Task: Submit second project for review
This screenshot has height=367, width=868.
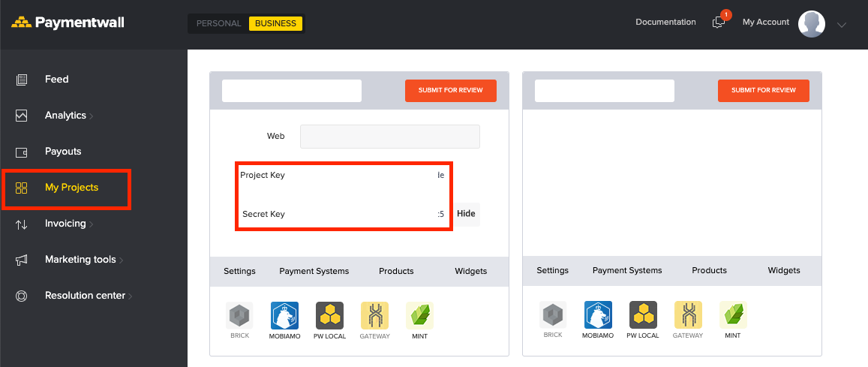Action: coord(764,91)
